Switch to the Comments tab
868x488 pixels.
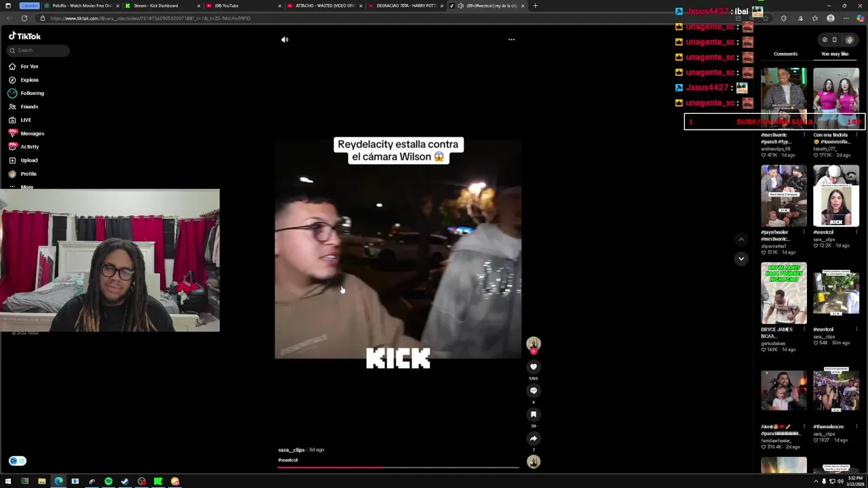(785, 54)
